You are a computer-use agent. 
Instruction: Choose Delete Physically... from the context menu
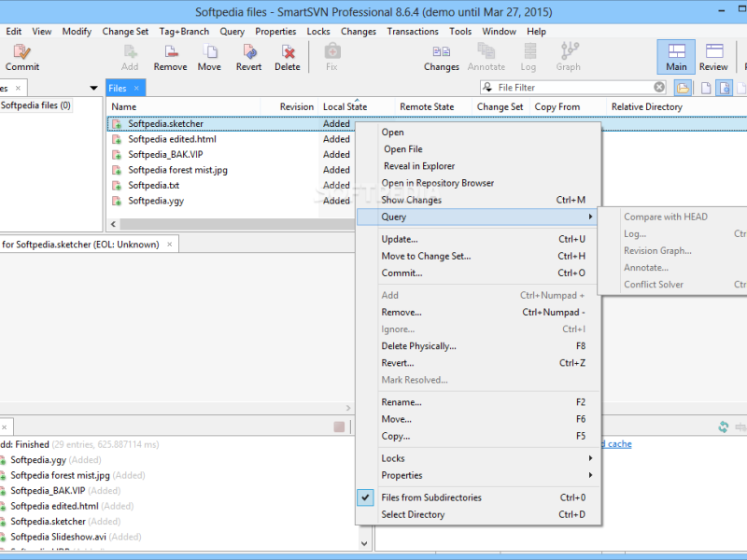pos(478,346)
